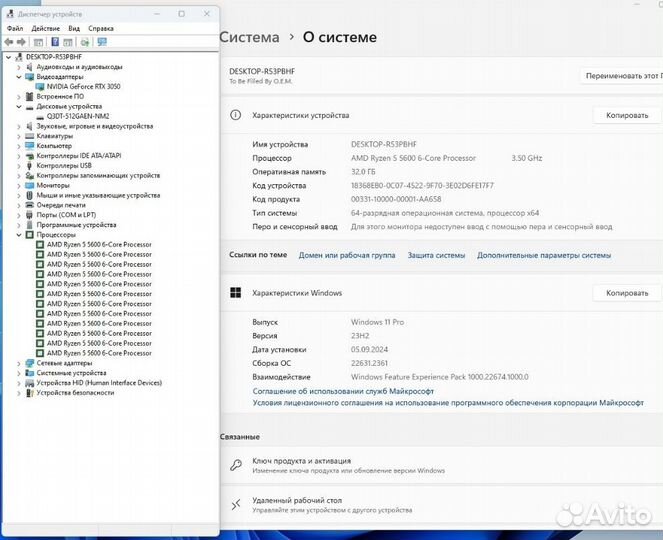Open the Вид menu
Viewport: 663px width, 540px height.
74,28
